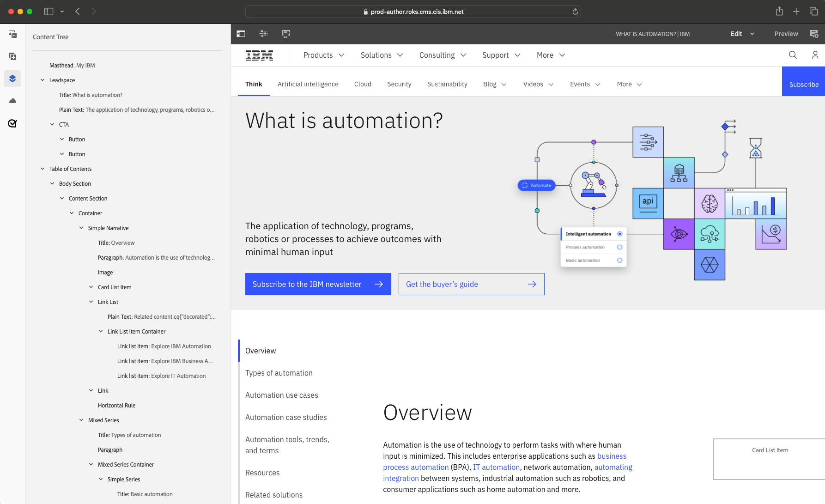
Task: Open page properties sliders icon
Action: point(263,34)
